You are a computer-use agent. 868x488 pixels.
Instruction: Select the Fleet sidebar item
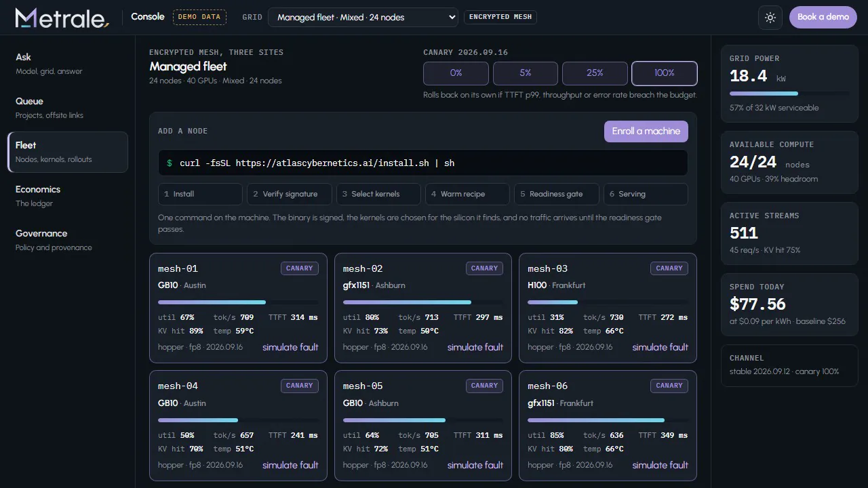pos(67,152)
